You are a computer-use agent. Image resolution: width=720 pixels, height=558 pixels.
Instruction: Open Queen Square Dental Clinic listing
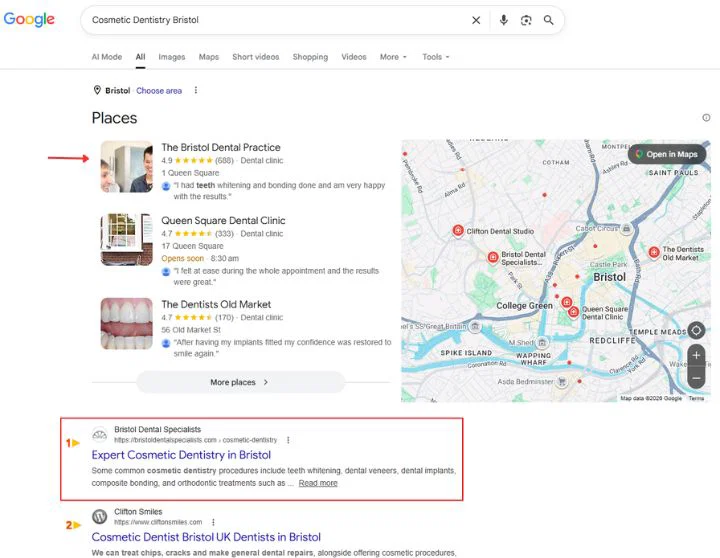tap(223, 220)
